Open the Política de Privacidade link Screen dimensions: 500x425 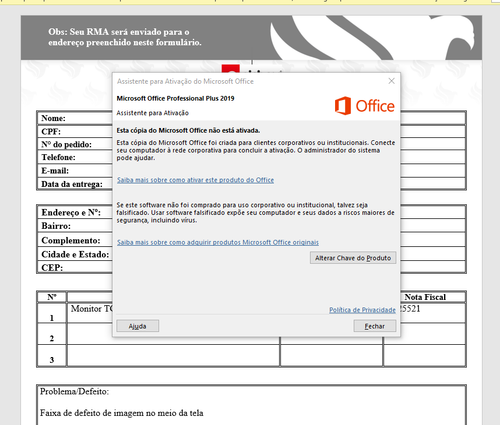pyautogui.click(x=362, y=310)
